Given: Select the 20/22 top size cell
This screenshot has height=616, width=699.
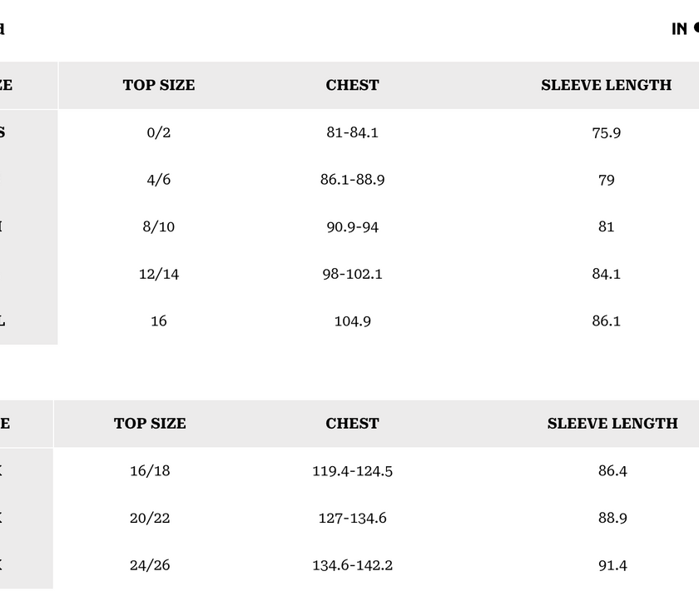Looking at the screenshot, I should pos(150,518).
